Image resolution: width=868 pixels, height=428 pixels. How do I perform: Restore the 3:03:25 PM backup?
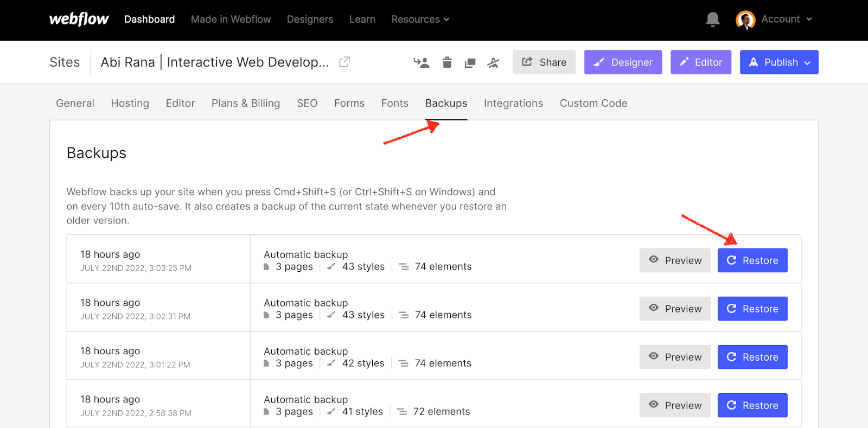coord(752,260)
